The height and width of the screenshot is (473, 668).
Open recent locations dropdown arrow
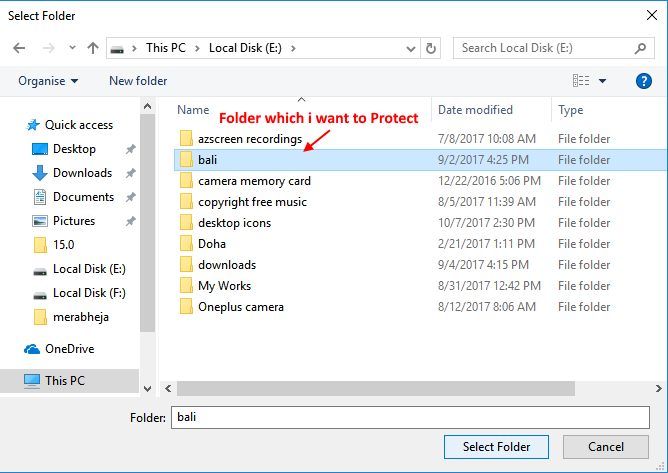[71, 48]
